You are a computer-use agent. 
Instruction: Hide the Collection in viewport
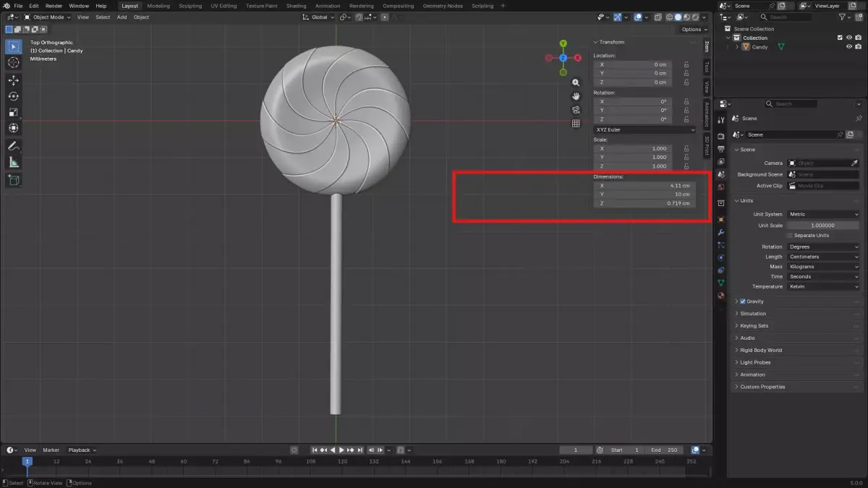849,38
